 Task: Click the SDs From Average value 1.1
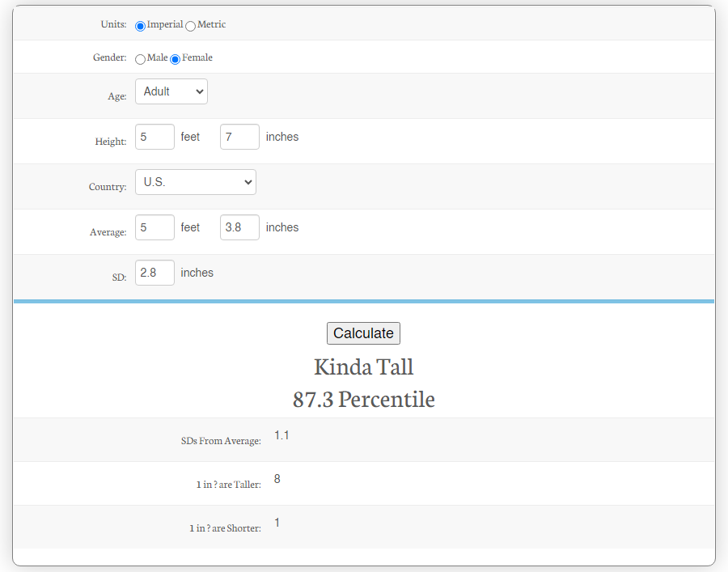pyautogui.click(x=281, y=435)
